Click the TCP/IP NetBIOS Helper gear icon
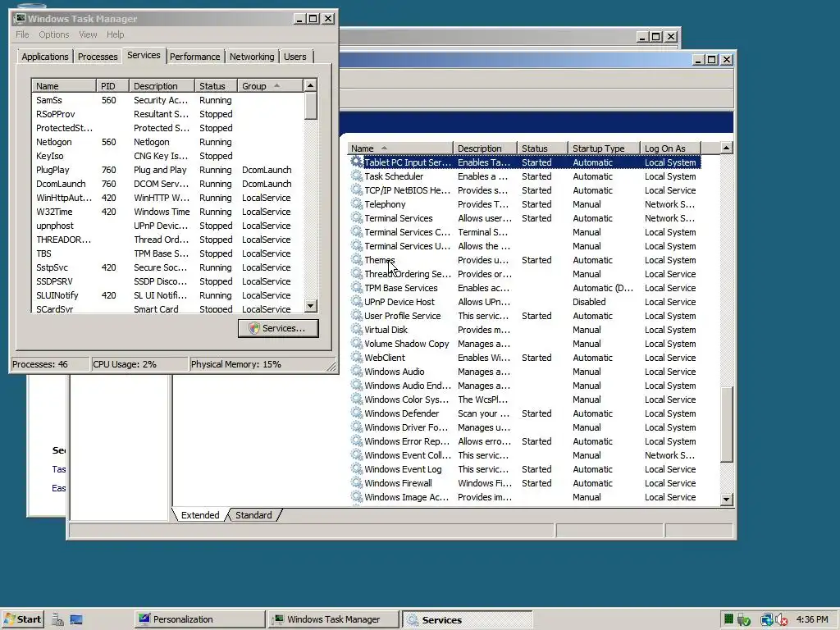Image resolution: width=840 pixels, height=630 pixels. point(356,189)
